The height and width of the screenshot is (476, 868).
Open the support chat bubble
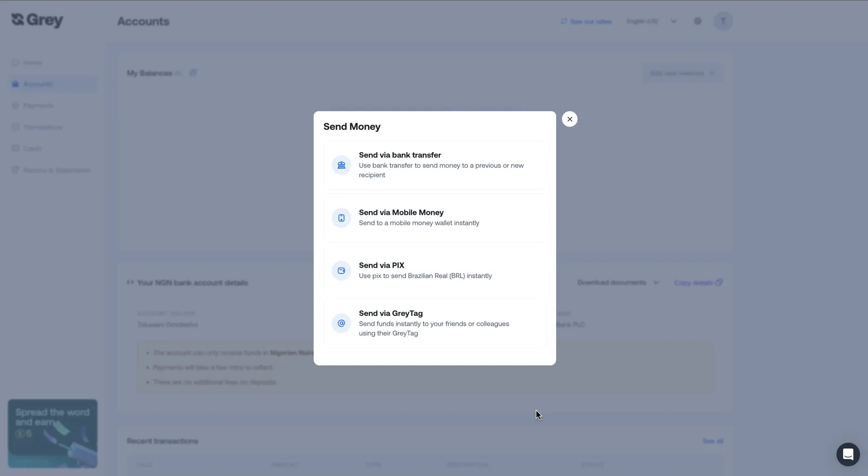pos(848,454)
